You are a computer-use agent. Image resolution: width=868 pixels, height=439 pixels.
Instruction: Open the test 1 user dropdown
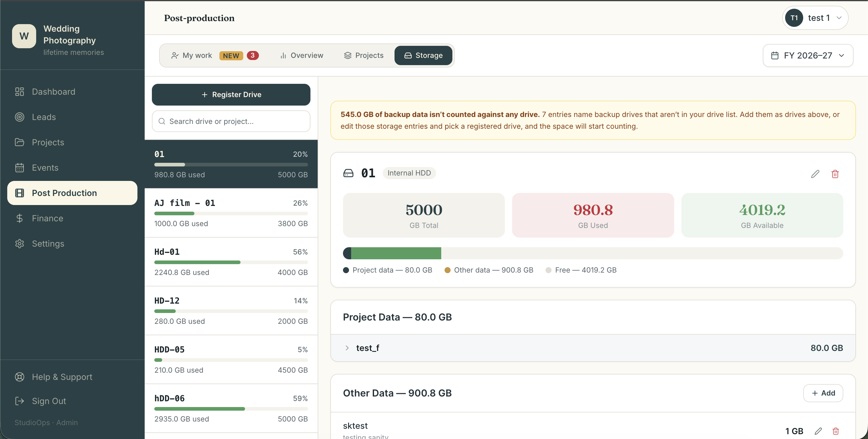click(815, 18)
